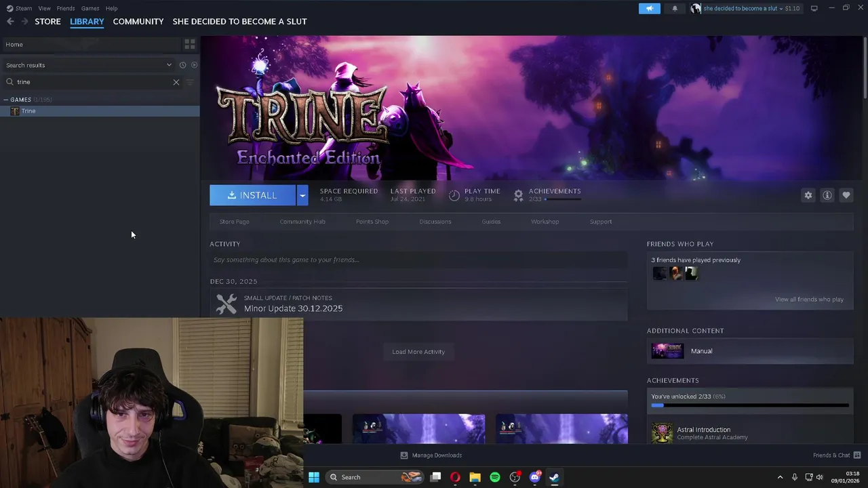868x488 pixels.
Task: Go to the LIBRARY tab
Action: (x=87, y=22)
